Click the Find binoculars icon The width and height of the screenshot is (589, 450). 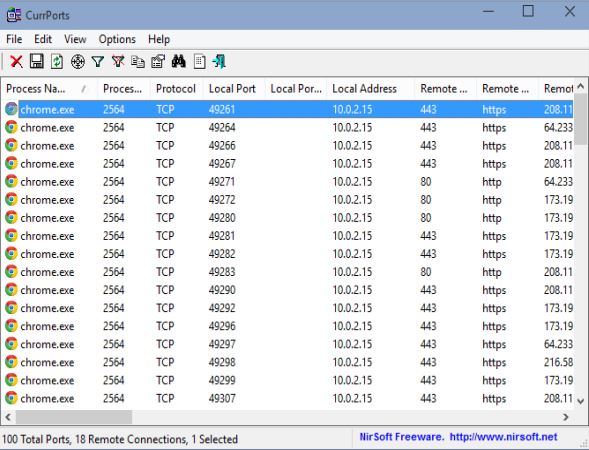178,61
